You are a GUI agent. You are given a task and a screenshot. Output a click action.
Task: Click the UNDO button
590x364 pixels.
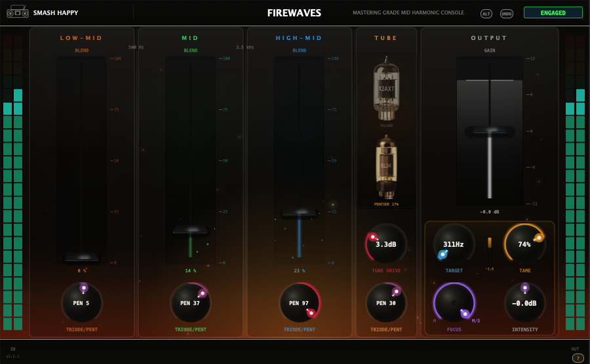[507, 14]
